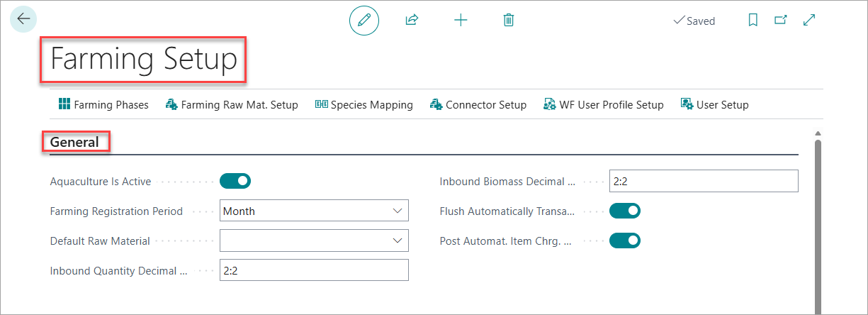This screenshot has width=868, height=315.
Task: Create a new record with plus icon
Action: click(x=461, y=21)
